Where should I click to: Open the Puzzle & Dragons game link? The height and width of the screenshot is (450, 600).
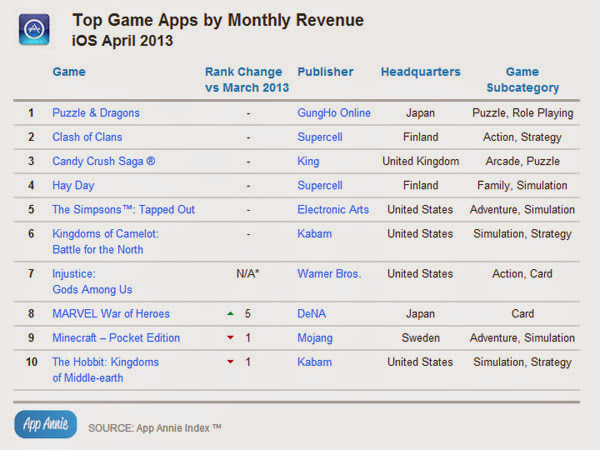tap(96, 113)
